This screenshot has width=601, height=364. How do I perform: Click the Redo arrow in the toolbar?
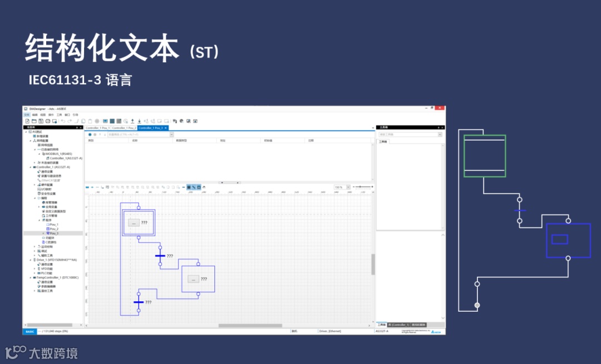tap(70, 121)
